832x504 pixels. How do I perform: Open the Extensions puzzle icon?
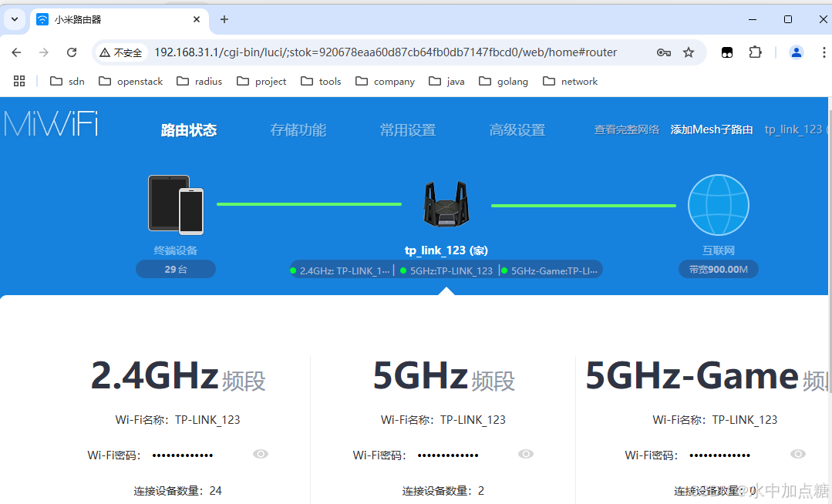pyautogui.click(x=755, y=52)
